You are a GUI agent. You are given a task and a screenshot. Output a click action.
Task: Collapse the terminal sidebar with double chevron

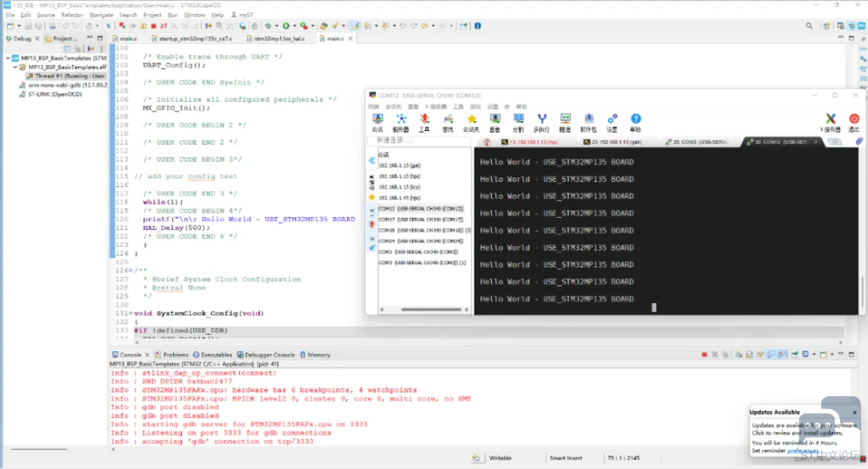click(x=372, y=161)
